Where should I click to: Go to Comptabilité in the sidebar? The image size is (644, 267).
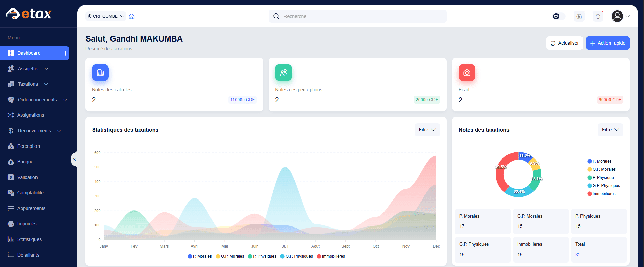tap(30, 193)
